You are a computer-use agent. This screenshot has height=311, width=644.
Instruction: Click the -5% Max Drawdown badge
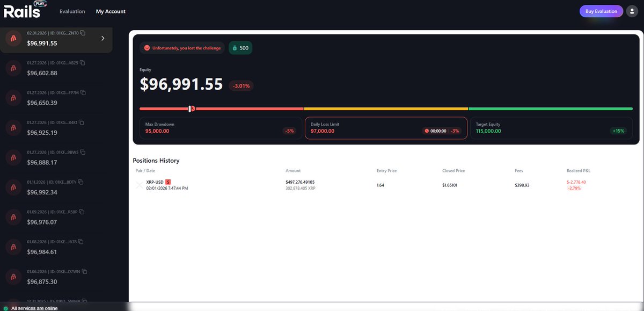290,131
